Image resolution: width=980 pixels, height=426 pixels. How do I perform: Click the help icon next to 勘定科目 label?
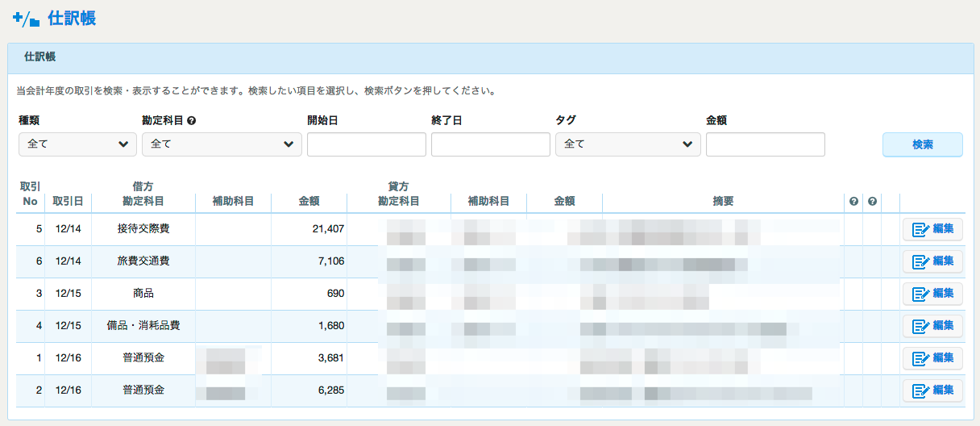coord(192,120)
